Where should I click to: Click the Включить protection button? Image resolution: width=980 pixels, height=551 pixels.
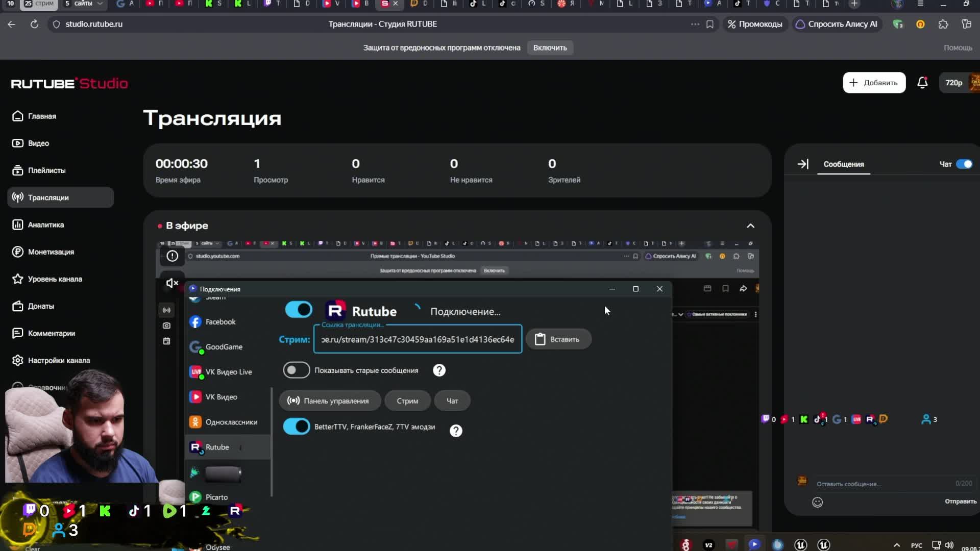(x=550, y=47)
